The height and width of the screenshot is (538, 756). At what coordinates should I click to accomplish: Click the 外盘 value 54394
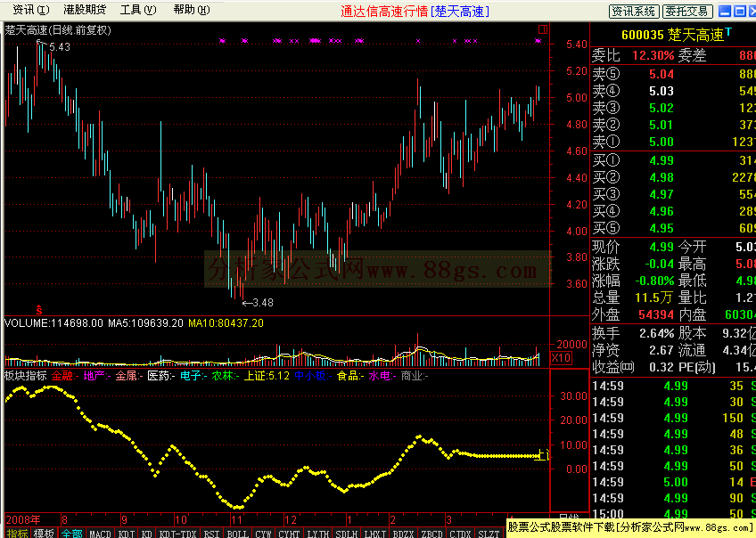(656, 314)
